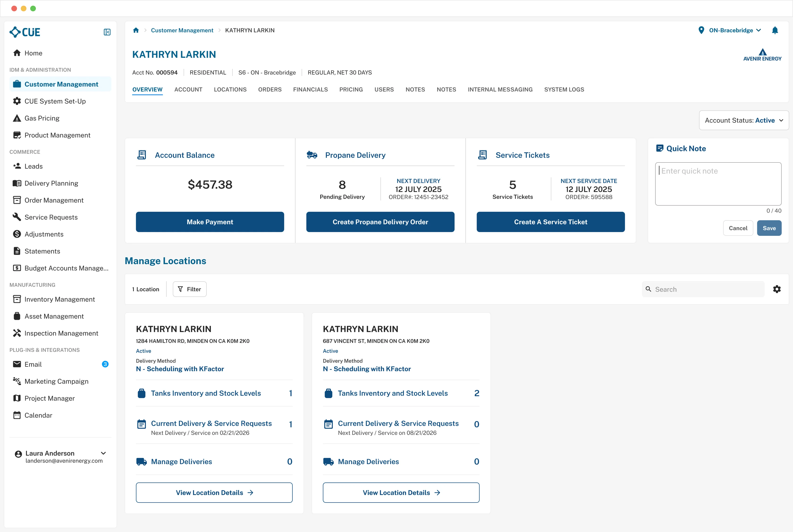
Task: Open Budget Accounts Management in sidebar
Action: click(60, 268)
